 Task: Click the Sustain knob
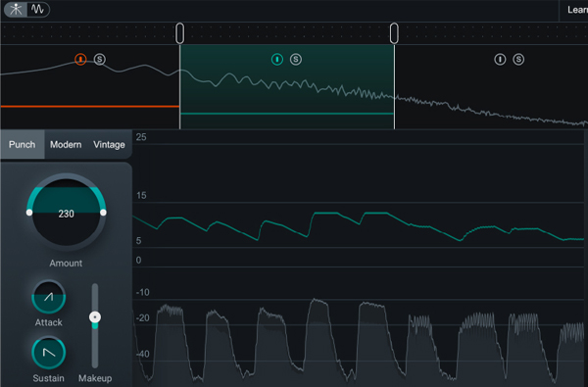[x=49, y=353]
